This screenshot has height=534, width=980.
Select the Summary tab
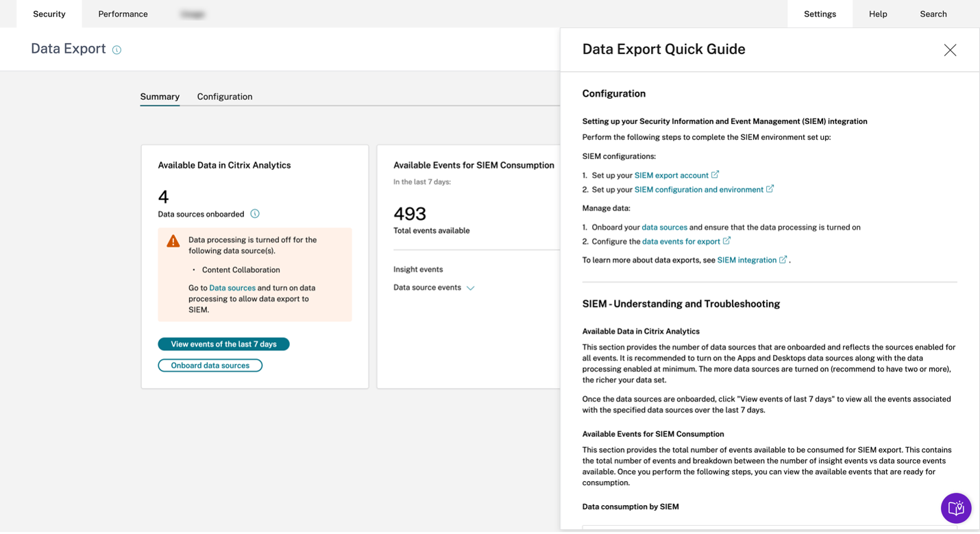coord(160,97)
